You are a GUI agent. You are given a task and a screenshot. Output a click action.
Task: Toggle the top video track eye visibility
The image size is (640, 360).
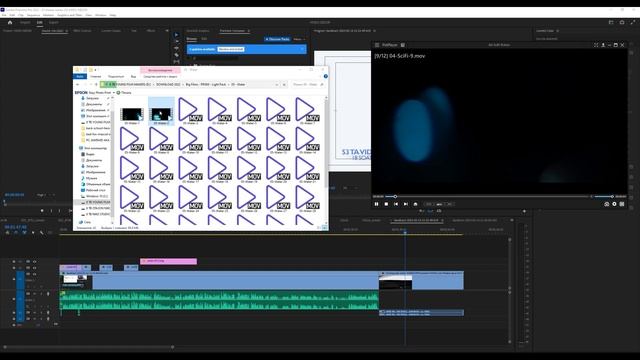[x=34, y=261]
